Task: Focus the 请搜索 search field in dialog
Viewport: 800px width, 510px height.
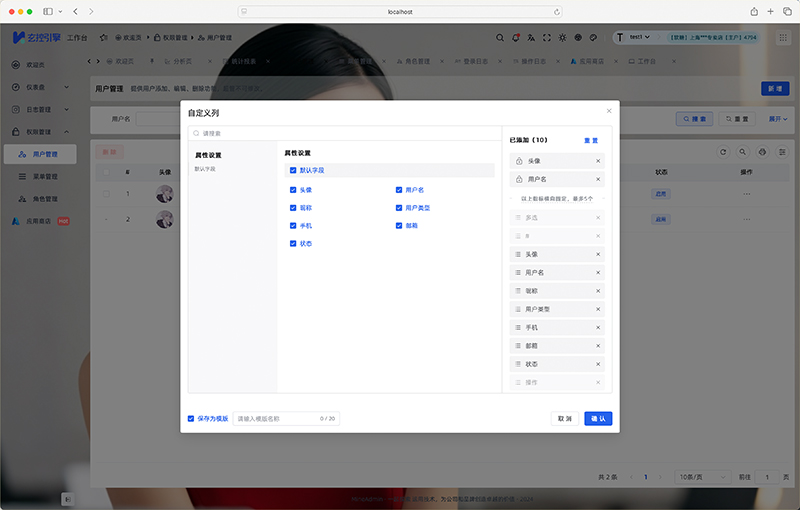Action: [x=345, y=134]
